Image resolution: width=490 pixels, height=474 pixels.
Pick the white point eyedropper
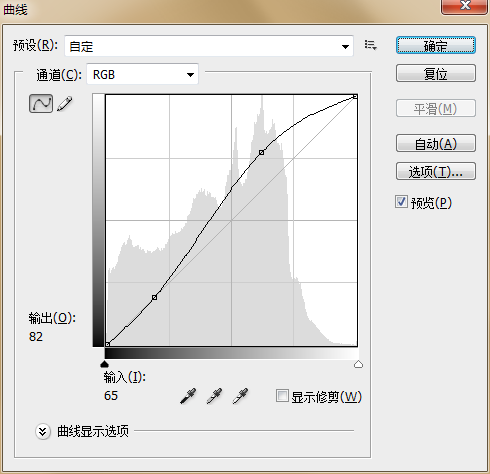[x=240, y=396]
